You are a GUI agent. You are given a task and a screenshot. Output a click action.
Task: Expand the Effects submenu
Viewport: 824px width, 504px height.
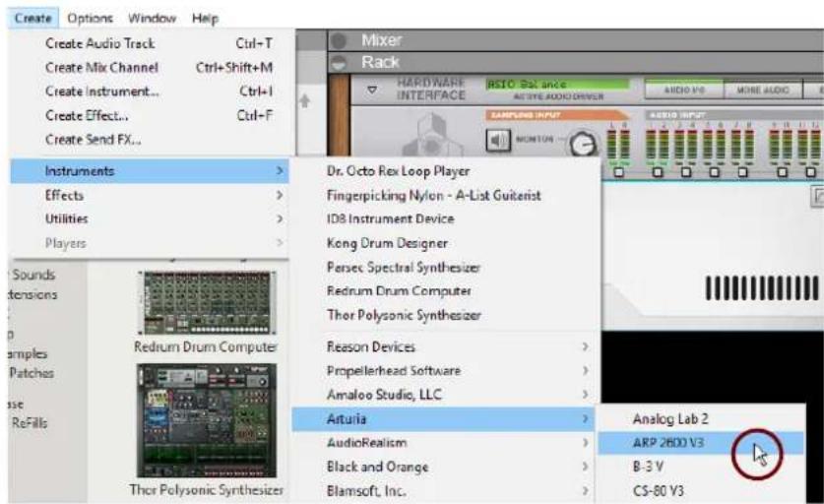tap(150, 195)
